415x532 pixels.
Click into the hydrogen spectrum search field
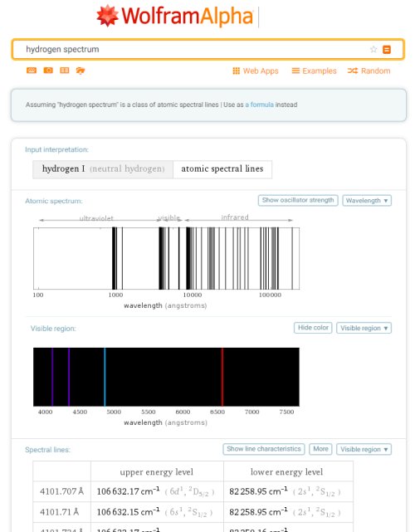tap(197, 50)
